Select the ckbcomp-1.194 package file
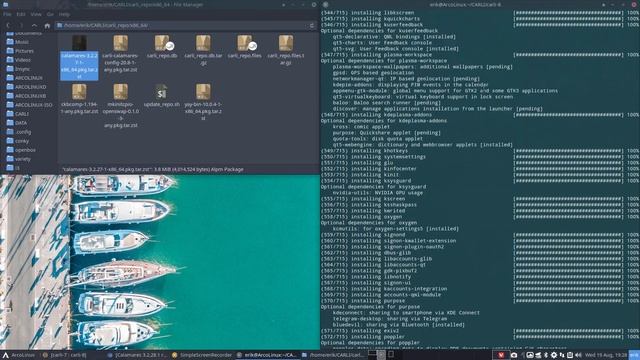The image size is (640, 360). 79,99
